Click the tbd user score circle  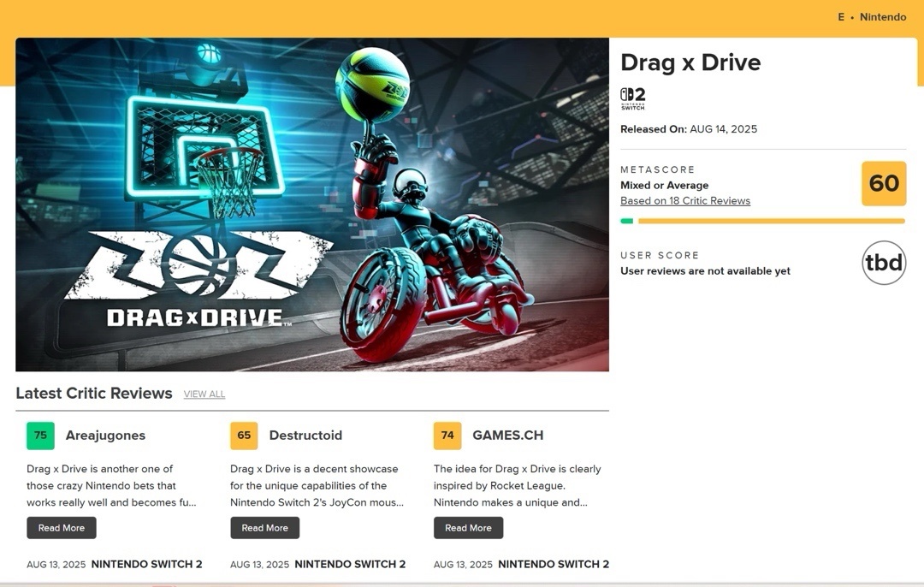coord(883,262)
